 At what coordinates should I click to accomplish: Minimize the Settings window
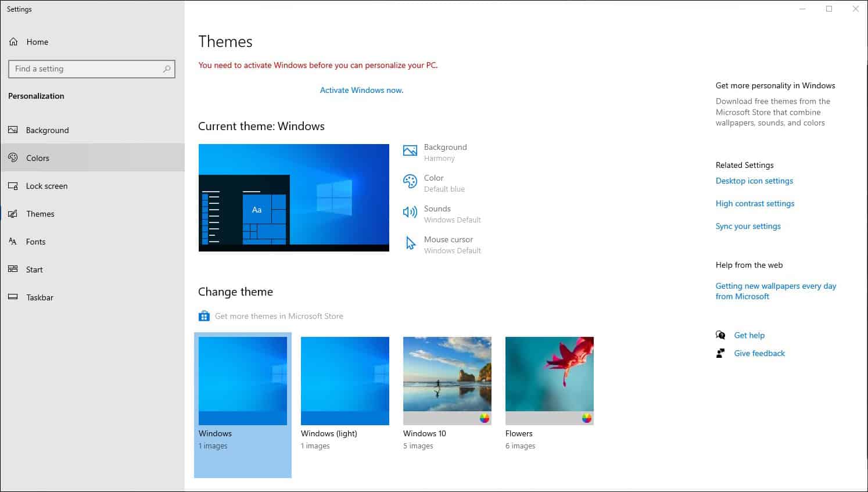click(x=802, y=9)
